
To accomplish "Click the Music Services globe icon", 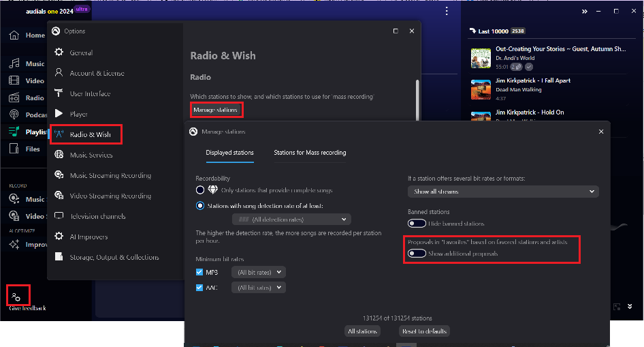I will pyautogui.click(x=59, y=155).
